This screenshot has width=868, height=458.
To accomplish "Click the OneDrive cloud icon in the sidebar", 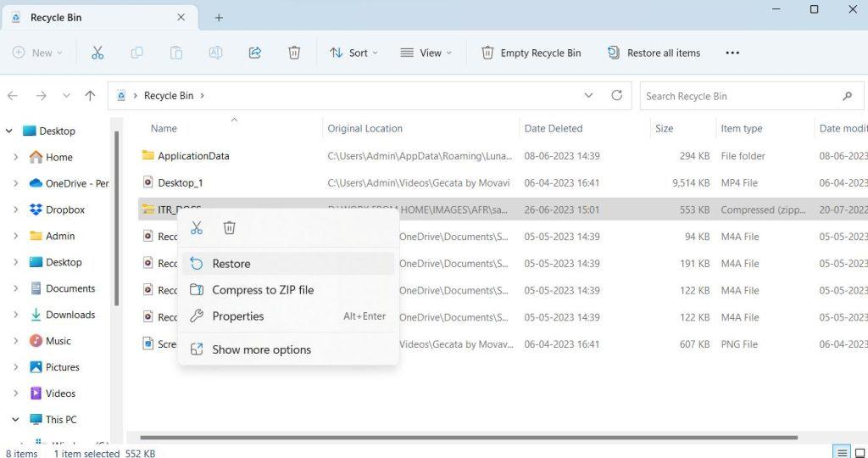I will pyautogui.click(x=36, y=183).
